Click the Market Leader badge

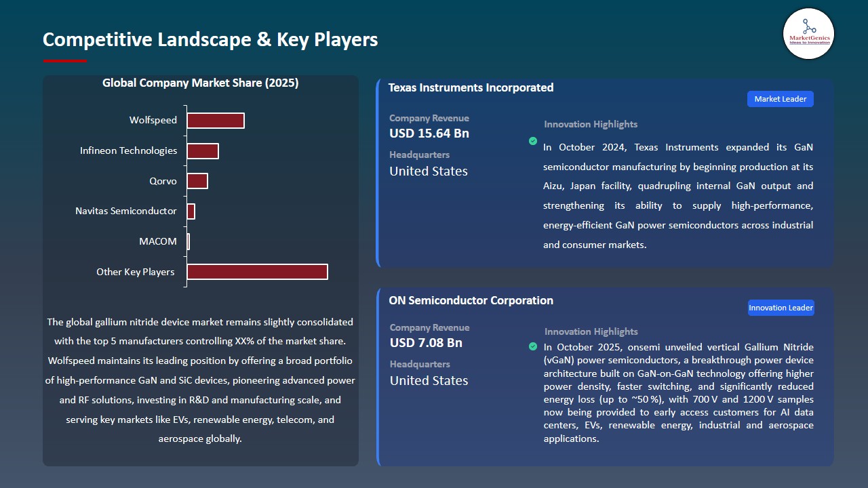[780, 98]
